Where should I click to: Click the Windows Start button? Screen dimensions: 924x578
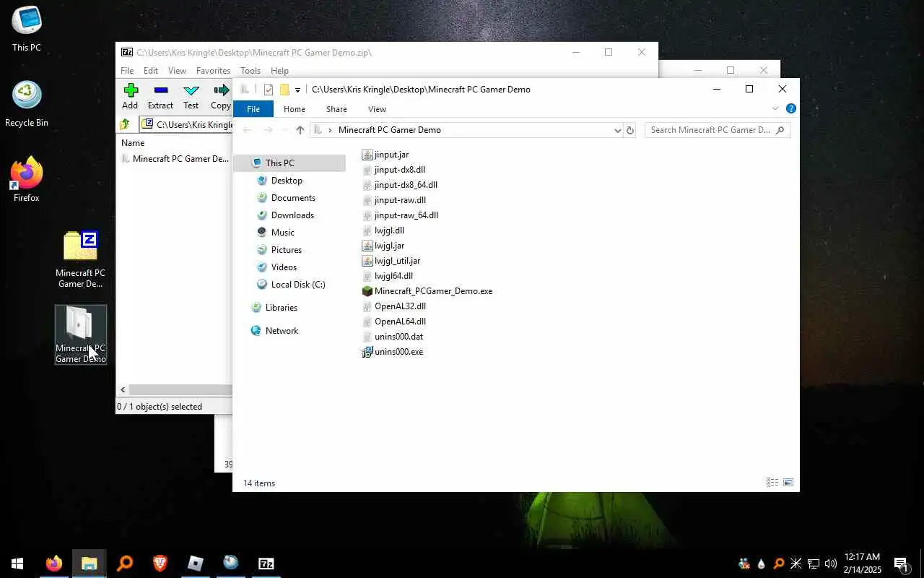(17, 564)
